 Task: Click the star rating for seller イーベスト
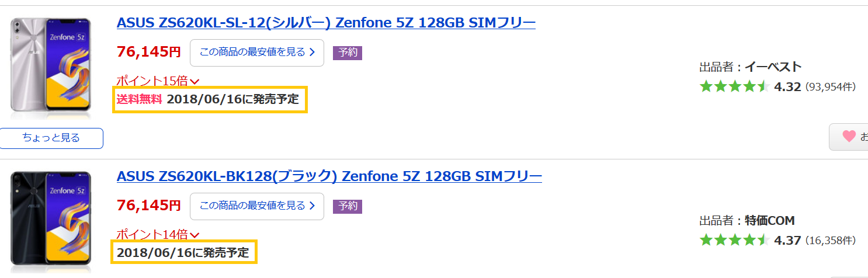(x=734, y=87)
